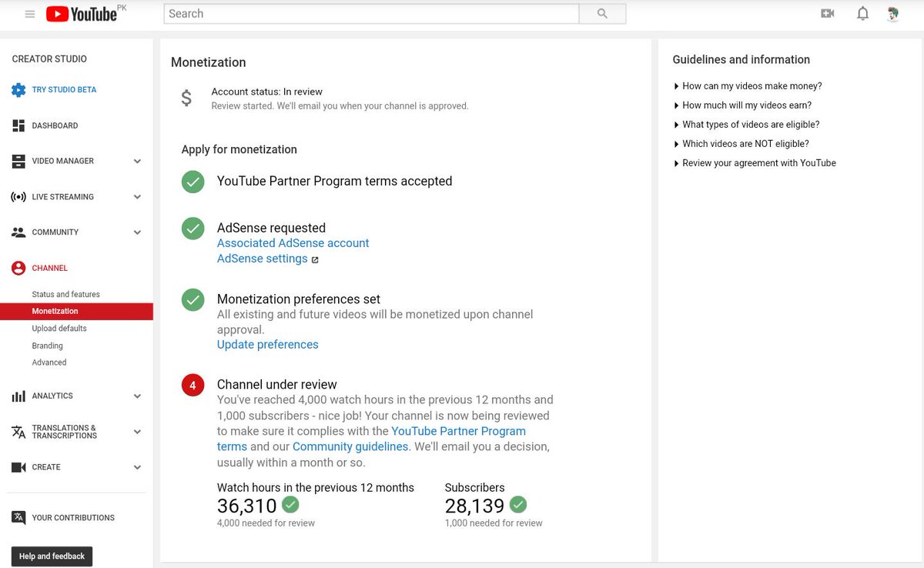Click the Your Contributions translate icon
924x568 pixels.
[x=18, y=518]
